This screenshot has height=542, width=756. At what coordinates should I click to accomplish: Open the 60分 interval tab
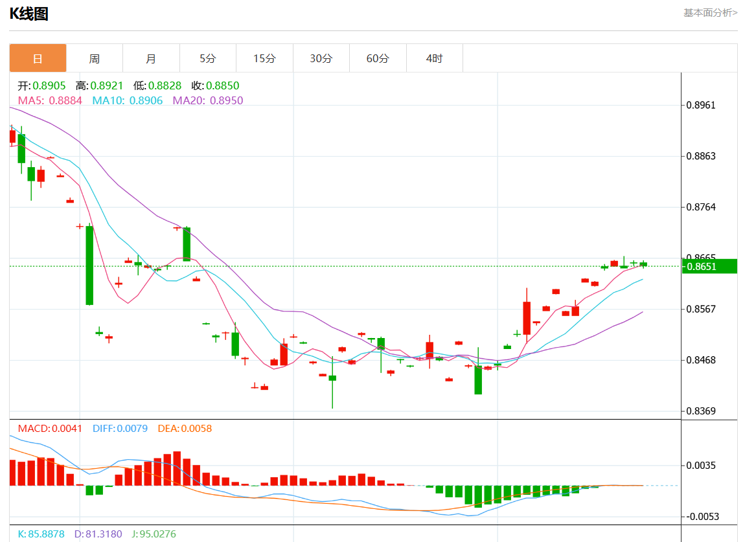[378, 58]
